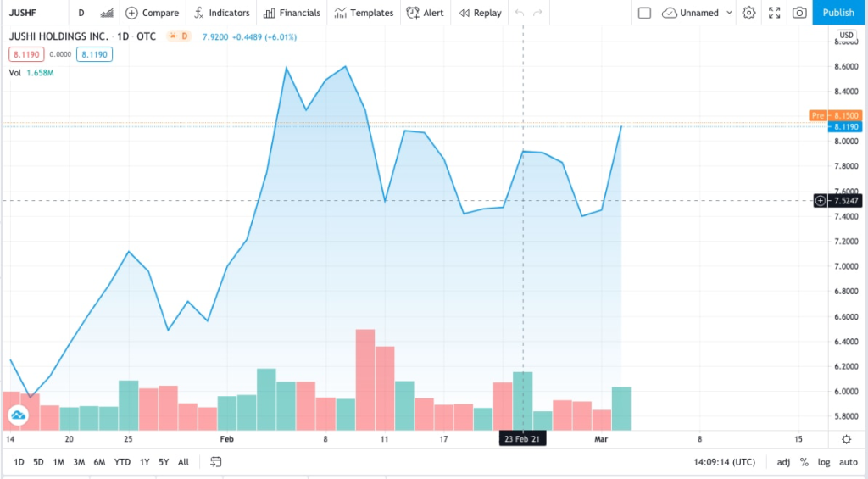Viewport: 868px width, 479px height.
Task: Click the 7.9200 price value in header
Action: click(x=215, y=37)
